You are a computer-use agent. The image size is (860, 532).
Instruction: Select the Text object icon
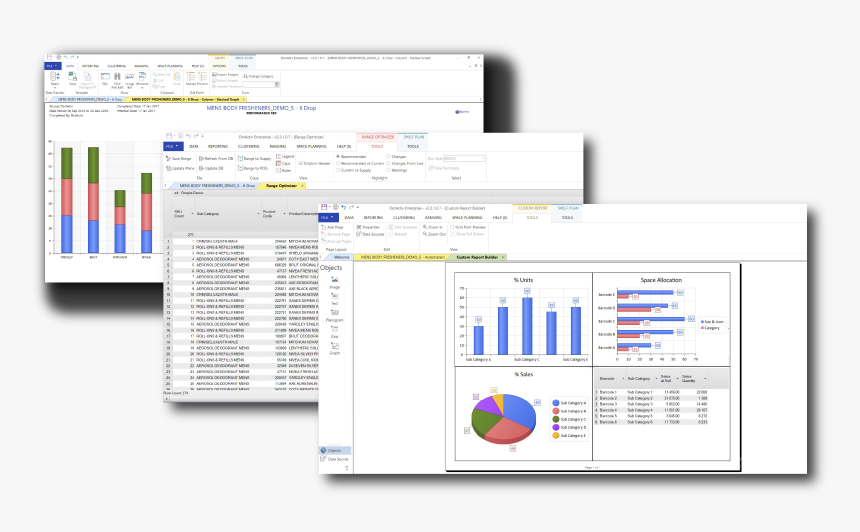pyautogui.click(x=335, y=298)
